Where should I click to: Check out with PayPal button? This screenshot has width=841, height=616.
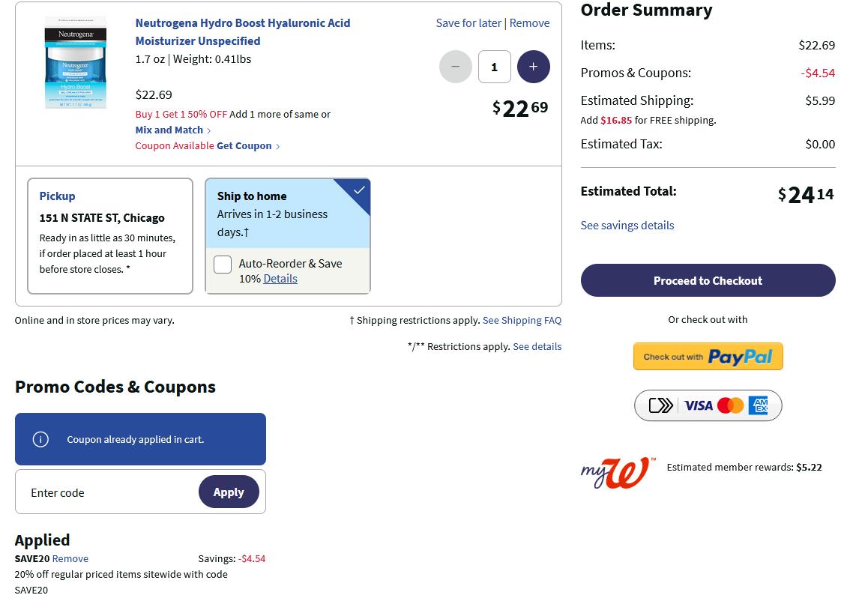coord(708,357)
